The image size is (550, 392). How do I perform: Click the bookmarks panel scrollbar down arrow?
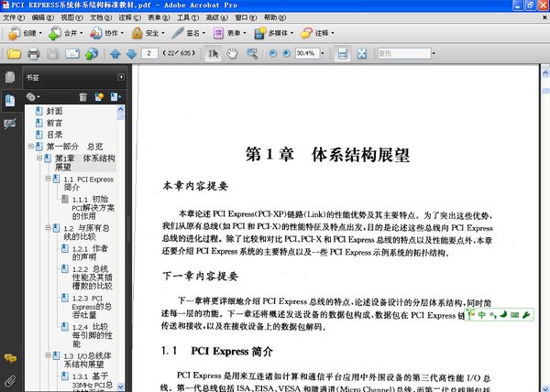(120, 387)
